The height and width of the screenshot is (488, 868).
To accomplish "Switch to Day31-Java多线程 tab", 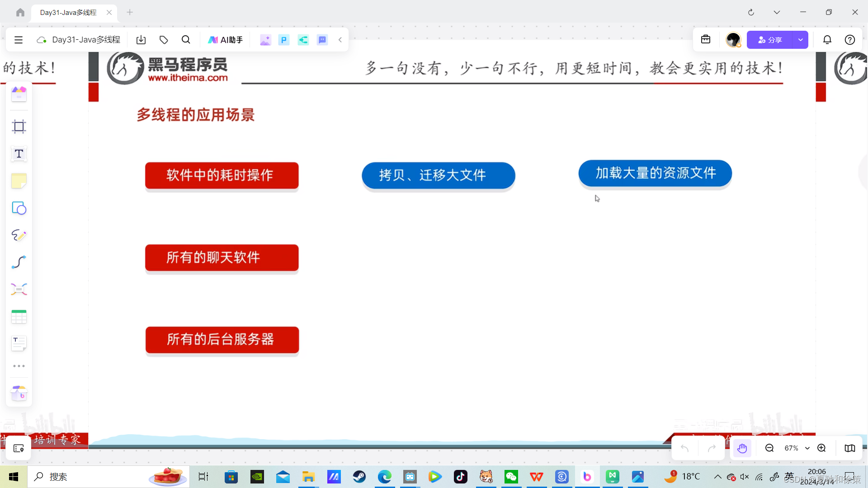I will (69, 13).
